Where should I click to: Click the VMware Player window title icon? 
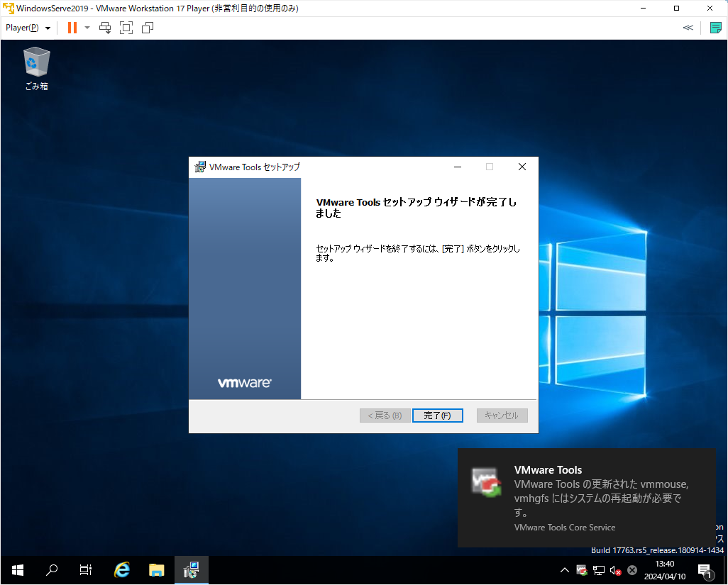(9, 9)
